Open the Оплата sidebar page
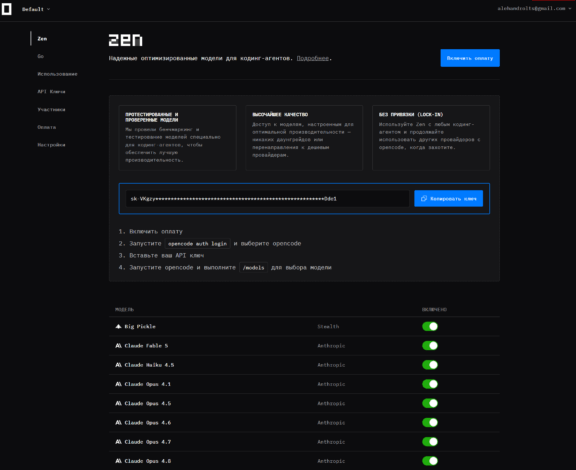 pos(47,127)
